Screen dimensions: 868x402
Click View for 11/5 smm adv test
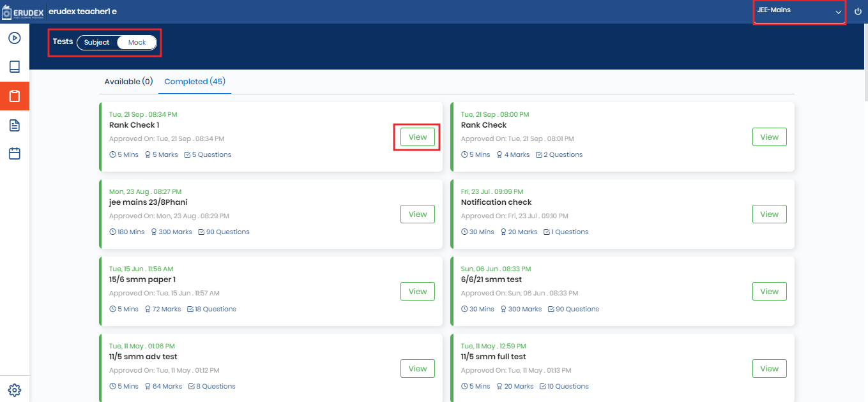pos(417,369)
